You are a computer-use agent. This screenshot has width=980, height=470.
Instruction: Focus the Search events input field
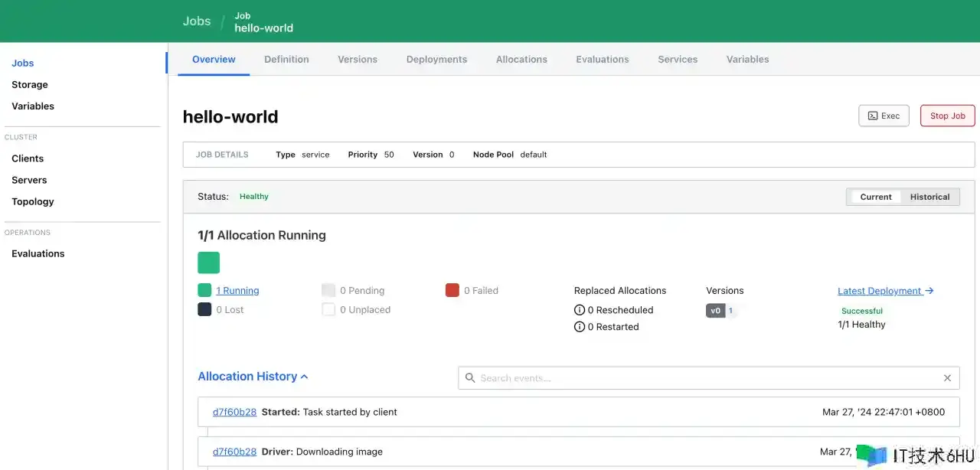tap(708, 378)
